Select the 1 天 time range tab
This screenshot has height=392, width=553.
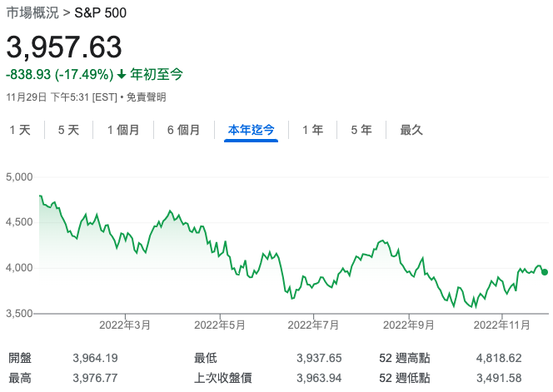[20, 130]
